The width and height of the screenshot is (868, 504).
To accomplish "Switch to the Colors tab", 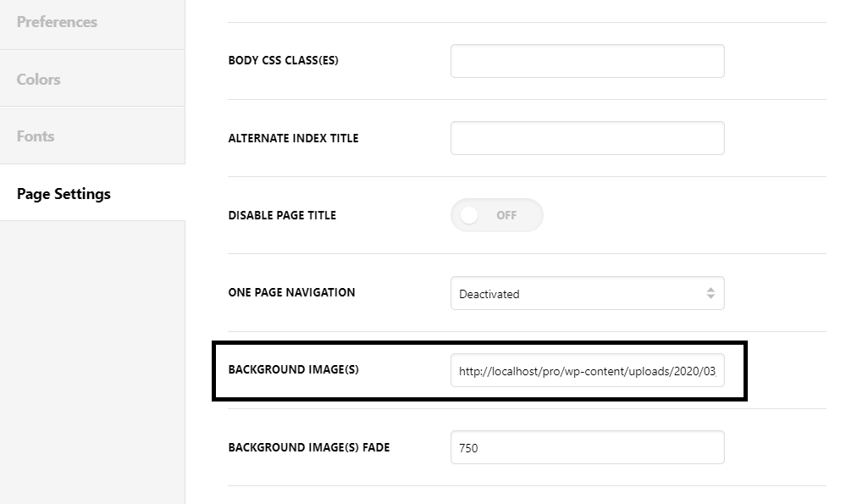I will click(x=92, y=79).
